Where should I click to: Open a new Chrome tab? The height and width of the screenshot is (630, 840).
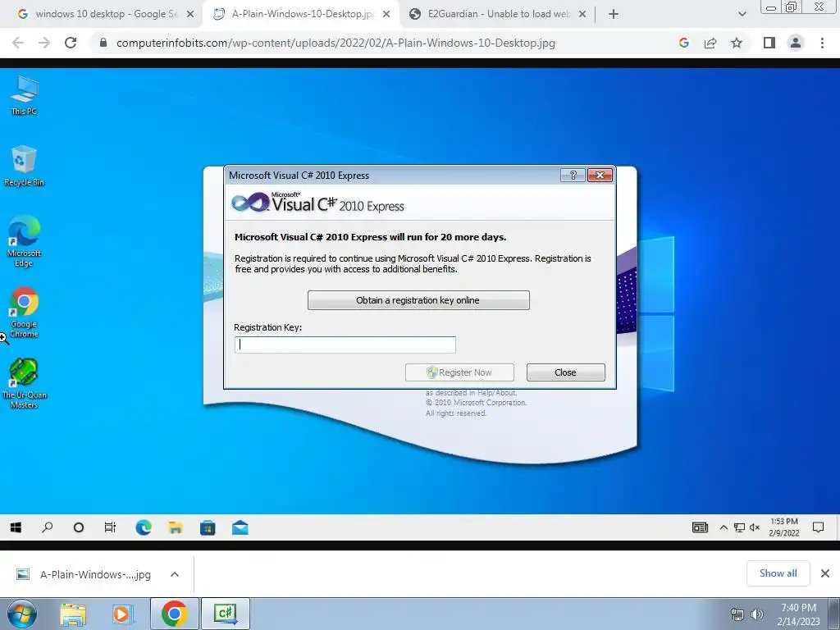coord(614,14)
